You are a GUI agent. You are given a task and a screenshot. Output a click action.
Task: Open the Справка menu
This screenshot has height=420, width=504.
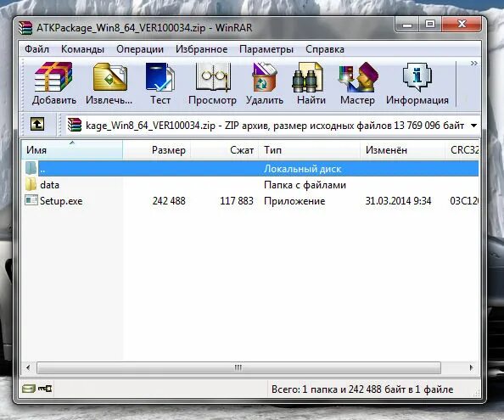(x=325, y=49)
